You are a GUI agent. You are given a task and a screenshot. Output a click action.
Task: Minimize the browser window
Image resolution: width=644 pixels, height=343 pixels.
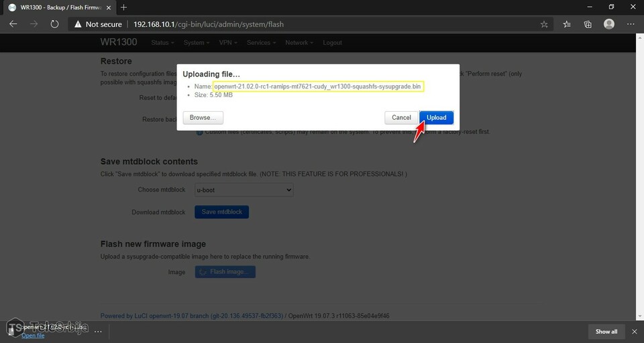click(x=590, y=7)
